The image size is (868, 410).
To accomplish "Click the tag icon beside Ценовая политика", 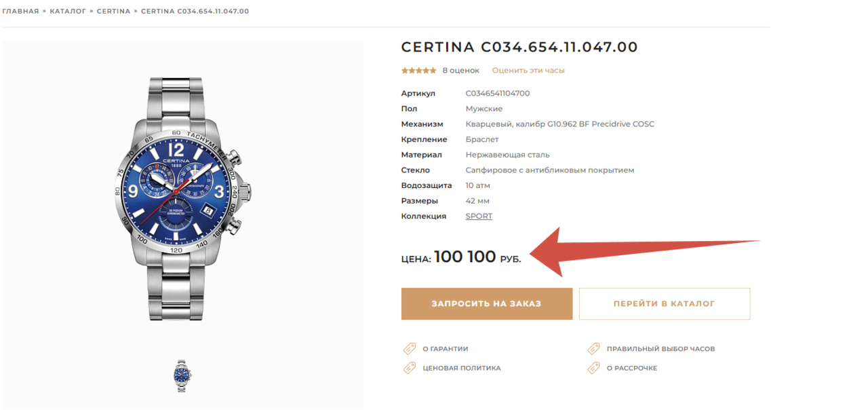I will [x=409, y=368].
